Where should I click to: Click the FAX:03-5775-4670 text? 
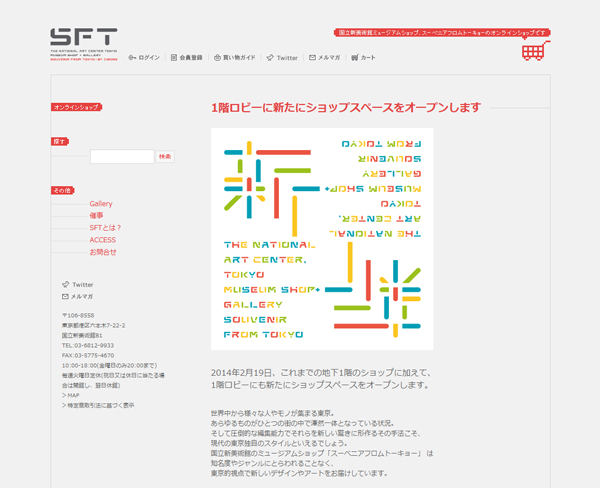click(x=88, y=355)
